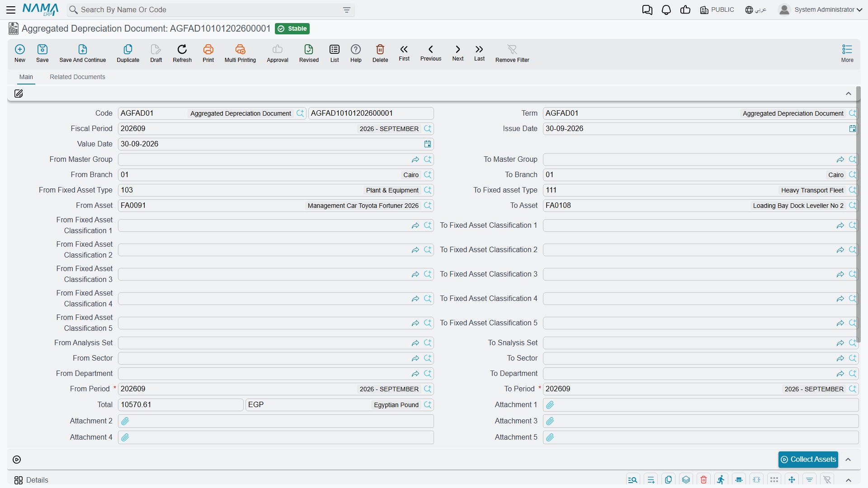Open the Issue Date calendar picker

click(x=852, y=129)
